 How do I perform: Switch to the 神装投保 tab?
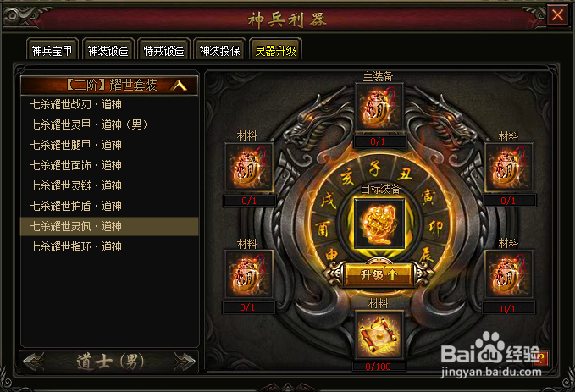(219, 49)
